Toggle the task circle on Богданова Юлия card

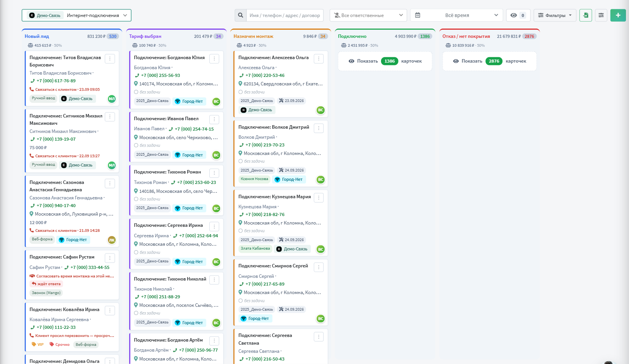pos(136,92)
